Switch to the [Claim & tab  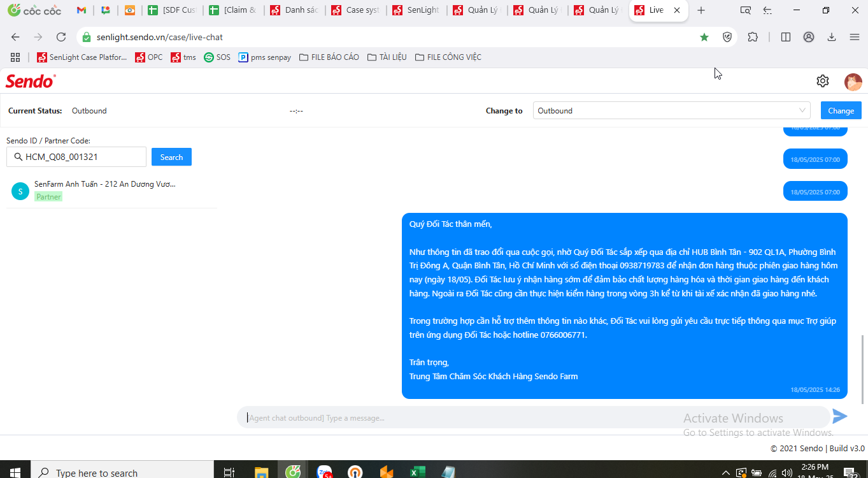pyautogui.click(x=233, y=10)
